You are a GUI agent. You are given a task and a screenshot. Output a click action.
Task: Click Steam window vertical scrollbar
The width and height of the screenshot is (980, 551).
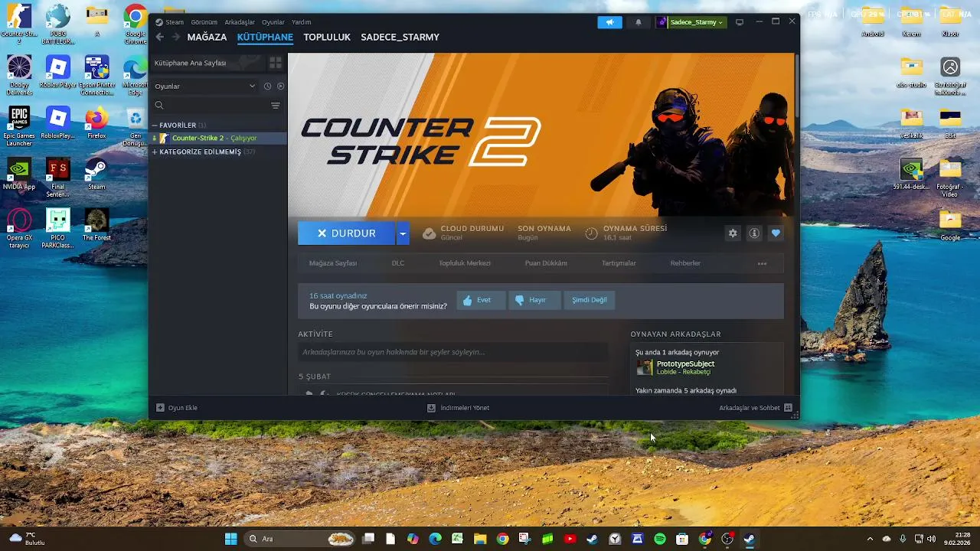coord(797,84)
